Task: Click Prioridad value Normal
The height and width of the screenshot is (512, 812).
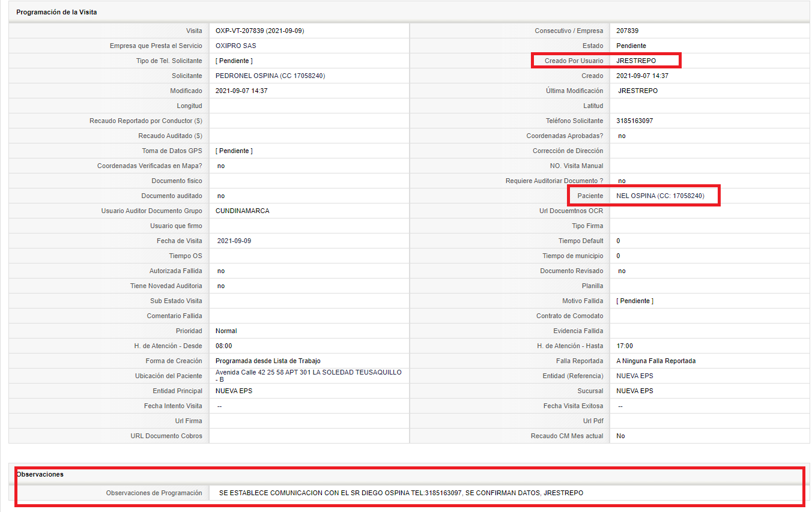Action: [x=226, y=331]
